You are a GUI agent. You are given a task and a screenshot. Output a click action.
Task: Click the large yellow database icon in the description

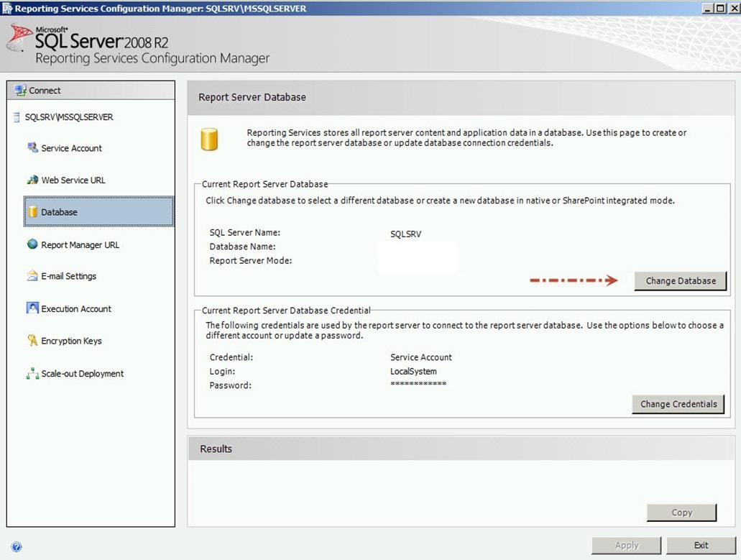pyautogui.click(x=209, y=139)
